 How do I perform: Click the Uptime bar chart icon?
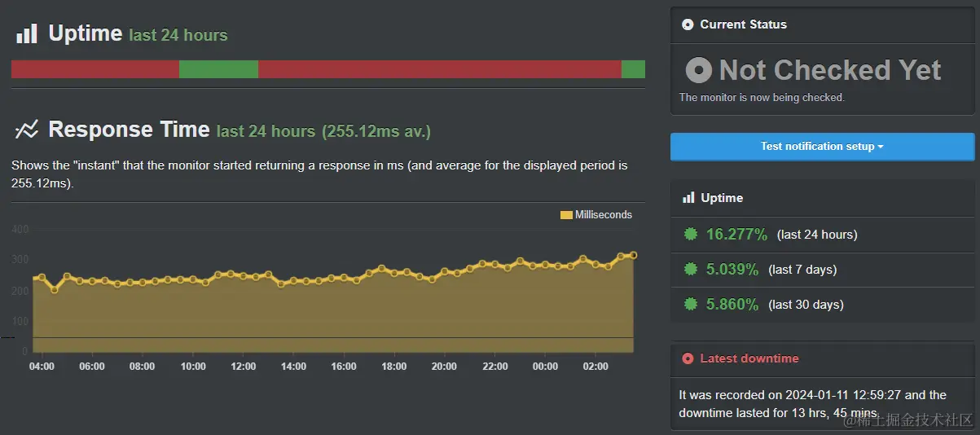click(27, 34)
